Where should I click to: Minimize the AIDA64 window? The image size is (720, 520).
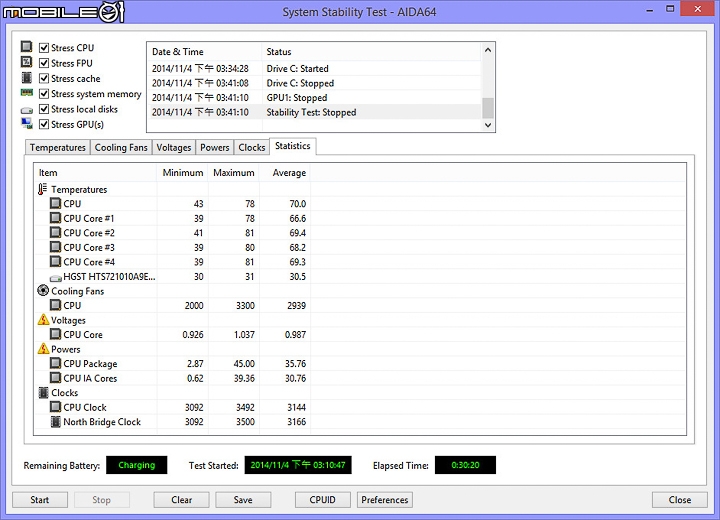649,10
